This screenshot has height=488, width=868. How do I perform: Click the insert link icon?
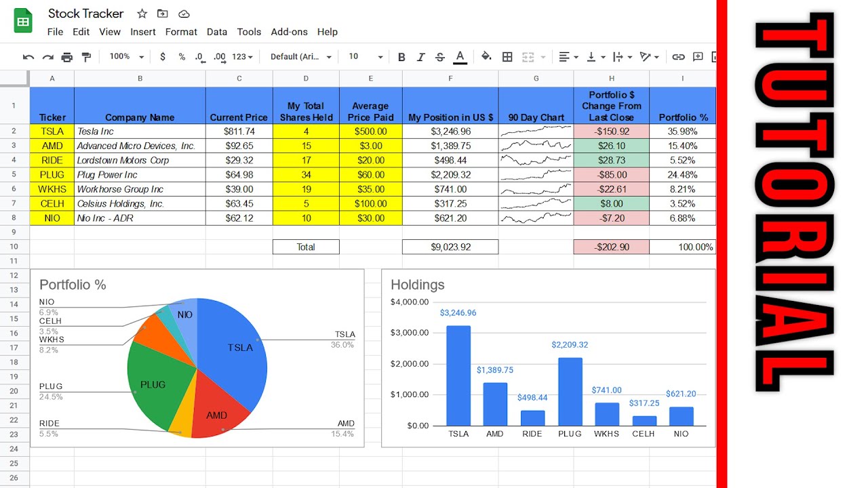[x=678, y=57]
